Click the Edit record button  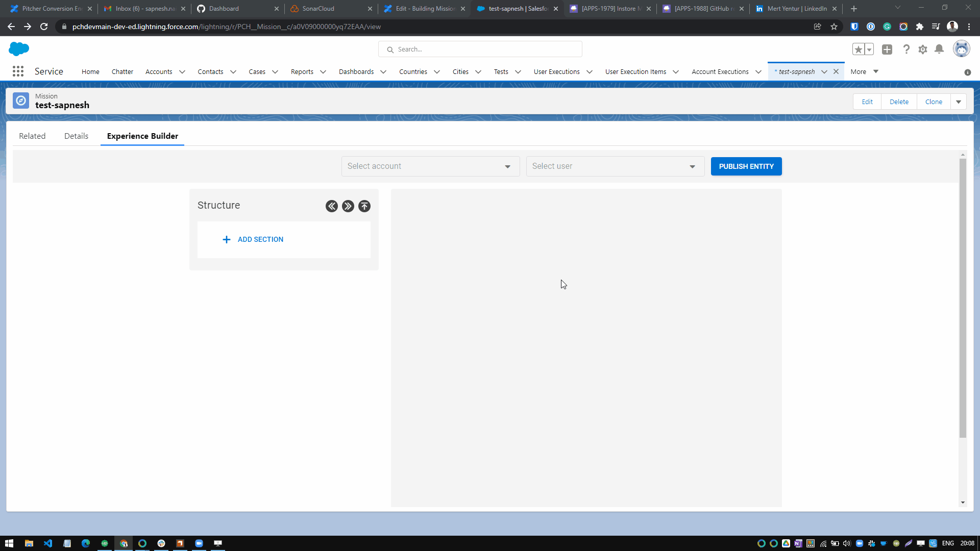coord(867,102)
